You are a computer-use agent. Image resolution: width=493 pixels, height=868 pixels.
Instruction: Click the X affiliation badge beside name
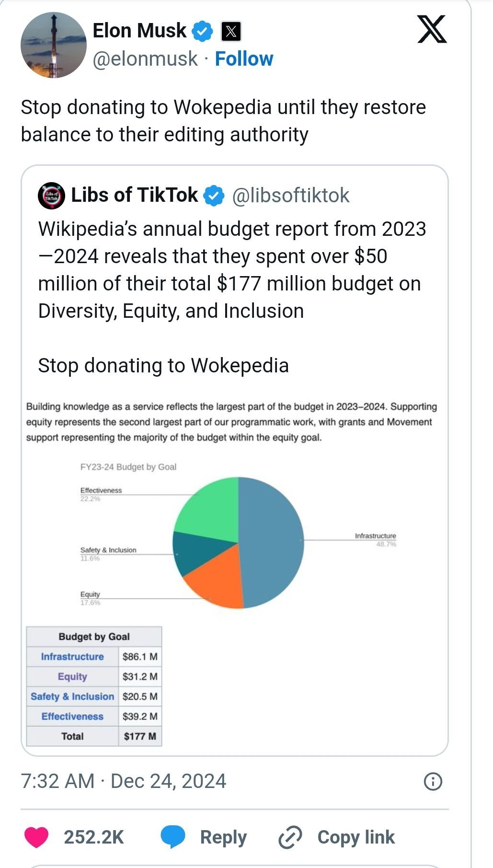(231, 32)
